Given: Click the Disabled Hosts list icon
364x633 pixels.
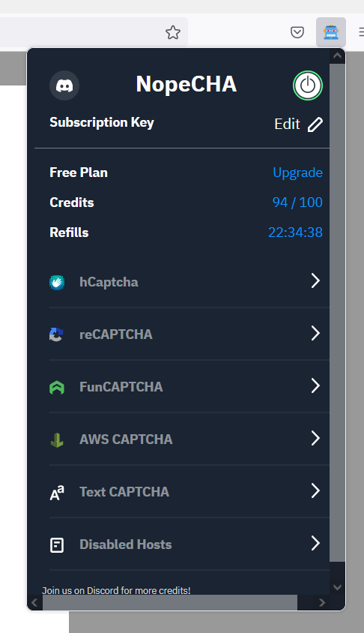Looking at the screenshot, I should (57, 545).
